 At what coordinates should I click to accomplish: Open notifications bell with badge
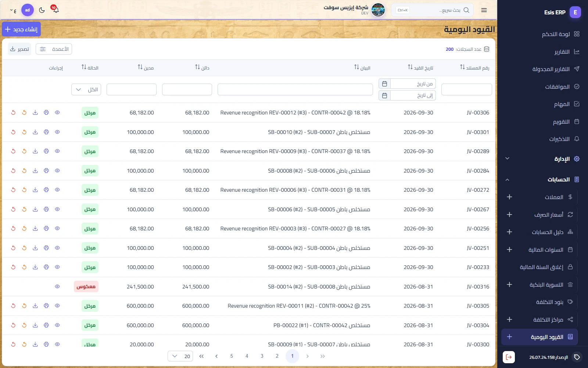point(55,9)
